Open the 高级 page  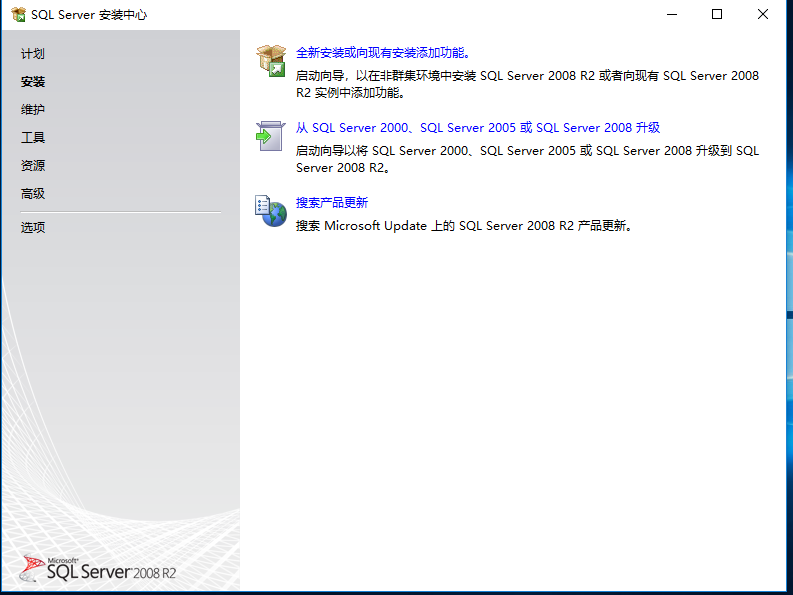(33, 193)
